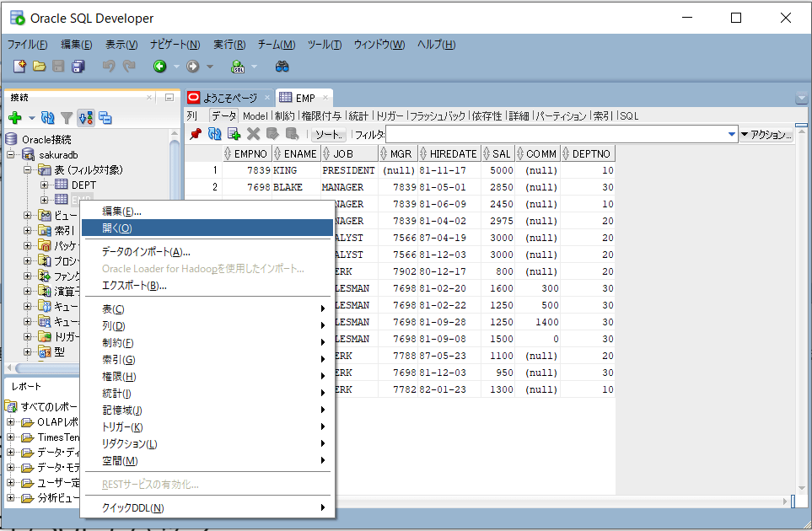Refresh the EMP table data

pyautogui.click(x=214, y=134)
